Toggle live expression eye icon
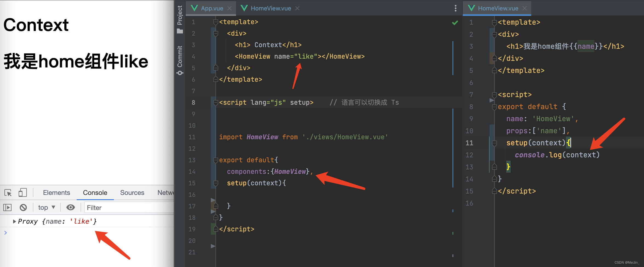 (x=71, y=208)
